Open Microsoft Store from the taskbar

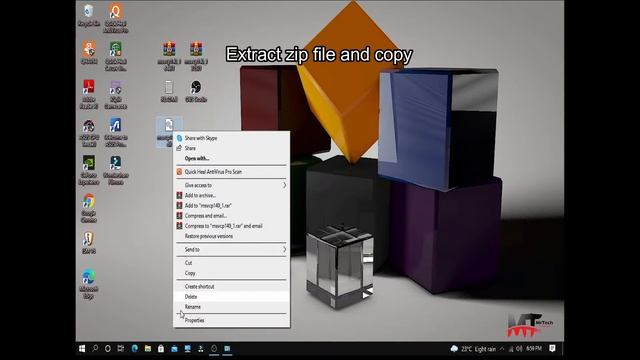pos(161,349)
